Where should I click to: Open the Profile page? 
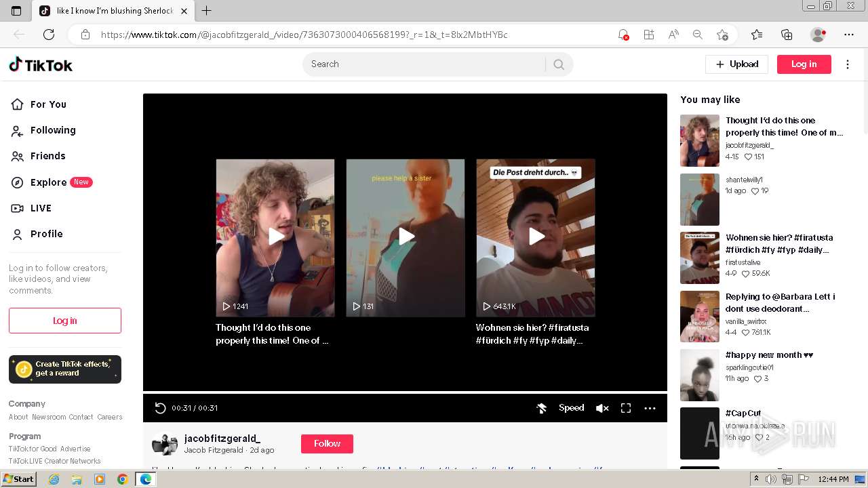tap(47, 234)
